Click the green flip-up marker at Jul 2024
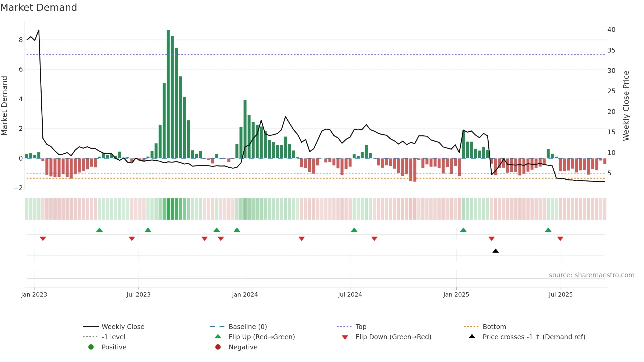The width and height of the screenshot is (644, 362). point(354,230)
